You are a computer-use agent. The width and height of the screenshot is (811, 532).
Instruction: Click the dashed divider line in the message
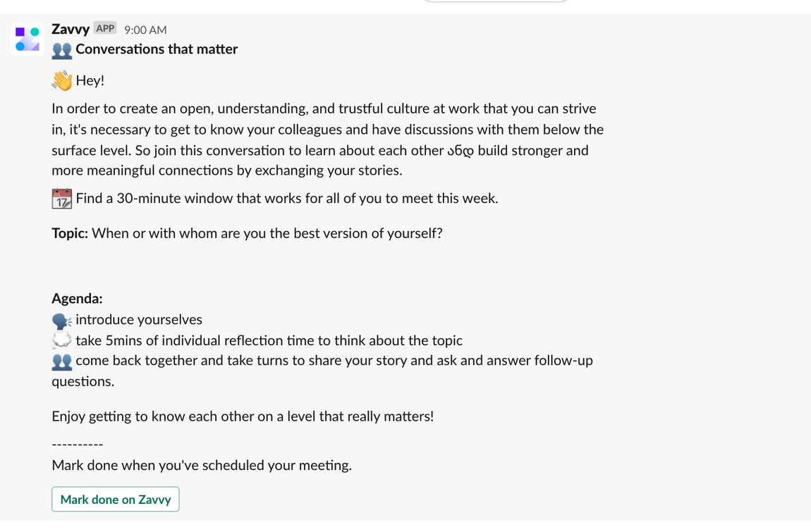pyautogui.click(x=76, y=443)
